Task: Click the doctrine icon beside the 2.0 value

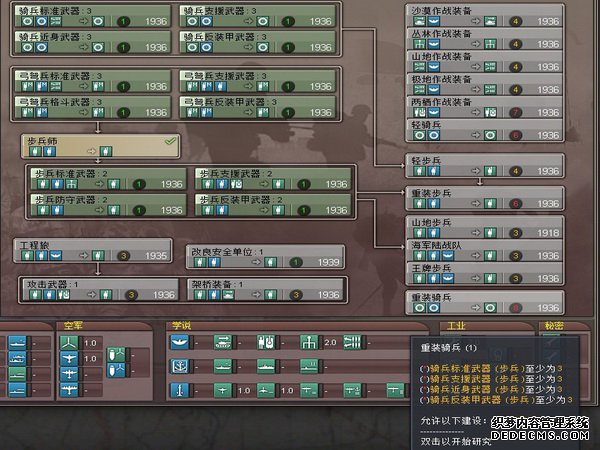Action: pos(309,342)
